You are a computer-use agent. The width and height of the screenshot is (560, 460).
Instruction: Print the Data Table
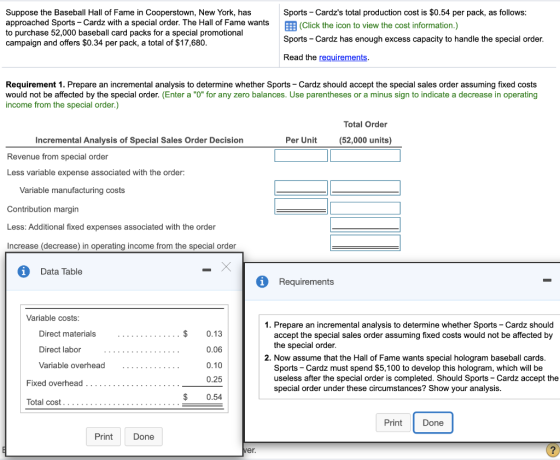coord(104,436)
